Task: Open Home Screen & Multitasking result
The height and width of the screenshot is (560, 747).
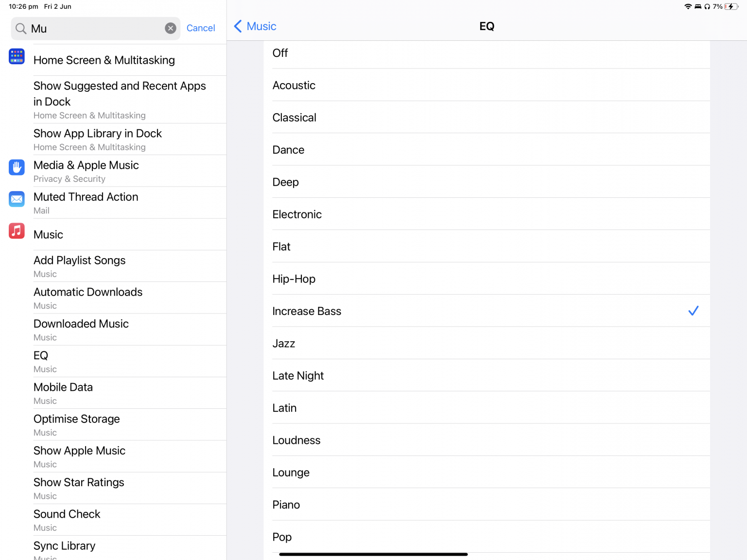Action: [113, 60]
